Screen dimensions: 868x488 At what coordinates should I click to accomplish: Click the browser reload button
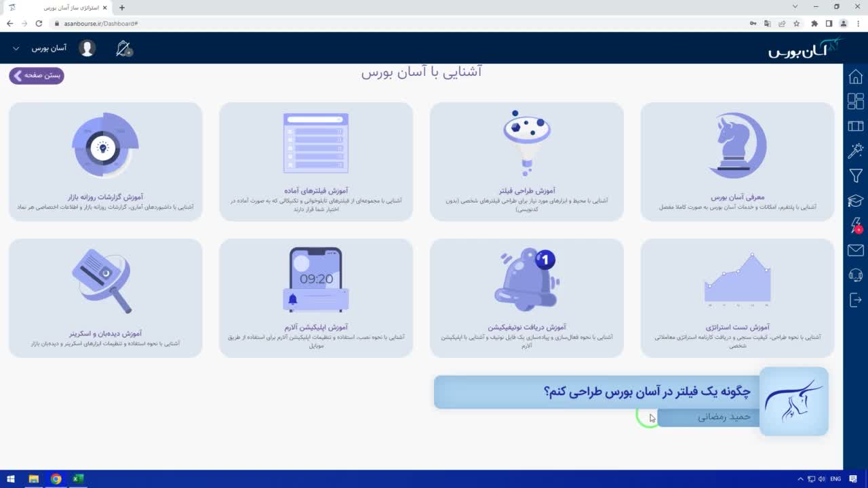pos(39,23)
